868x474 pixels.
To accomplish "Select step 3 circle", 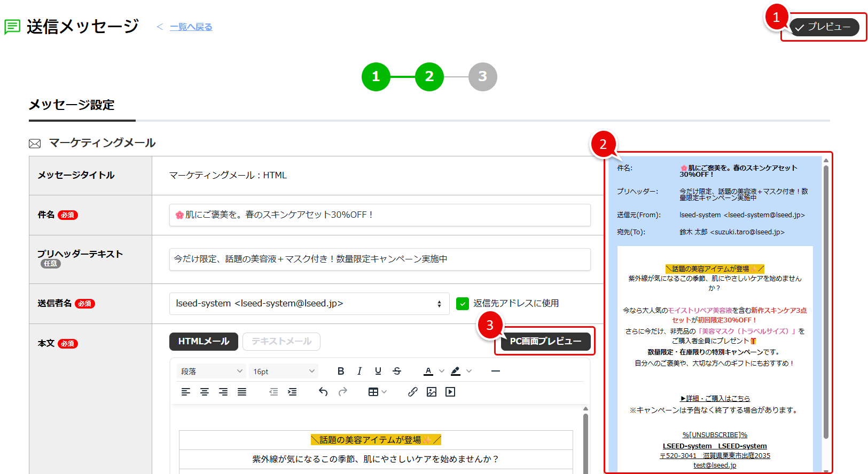I will [483, 77].
